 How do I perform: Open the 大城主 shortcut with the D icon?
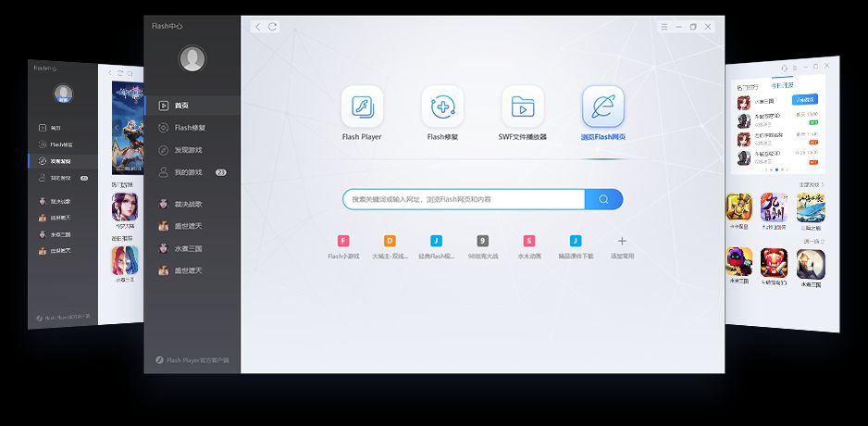390,247
